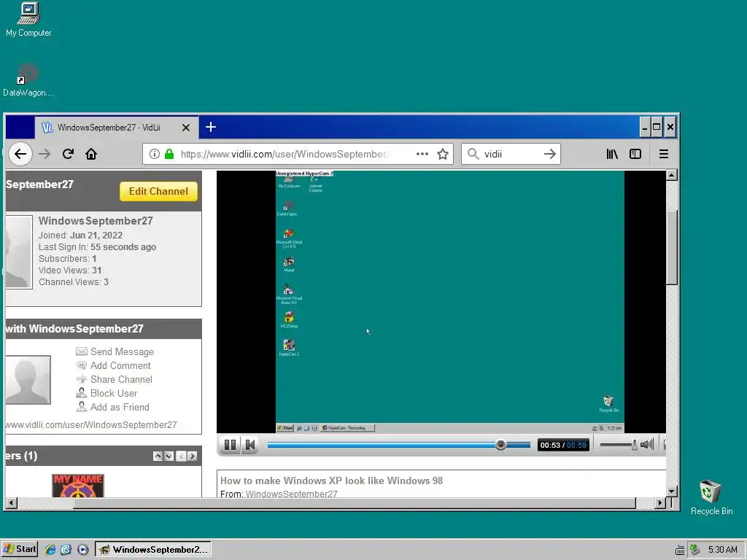This screenshot has height=560, width=747.
Task: Toggle the browser sidebar icon
Action: (x=635, y=154)
